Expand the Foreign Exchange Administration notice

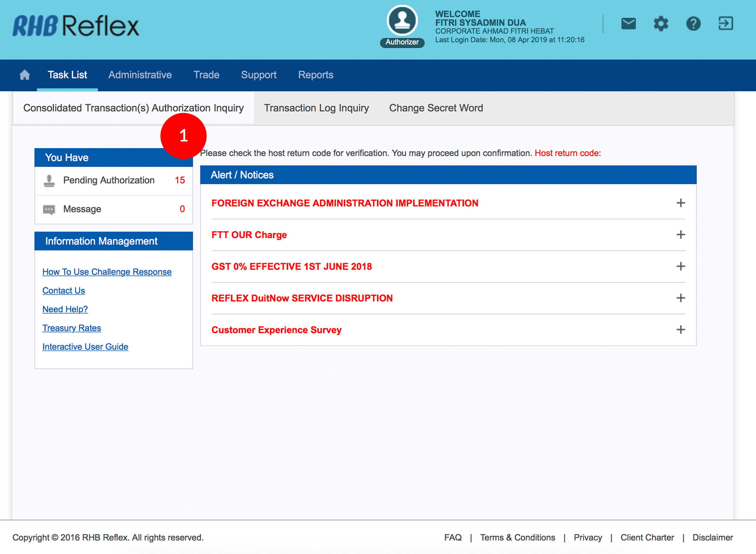point(680,203)
